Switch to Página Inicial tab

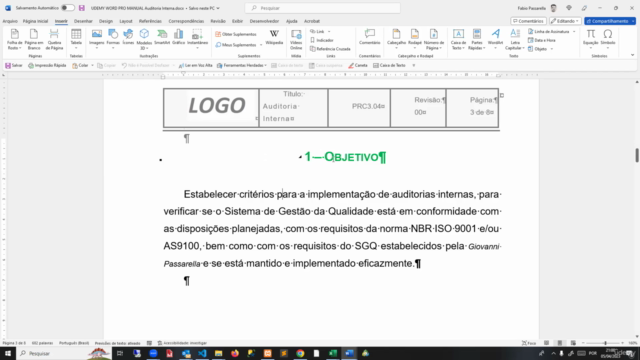point(35,21)
